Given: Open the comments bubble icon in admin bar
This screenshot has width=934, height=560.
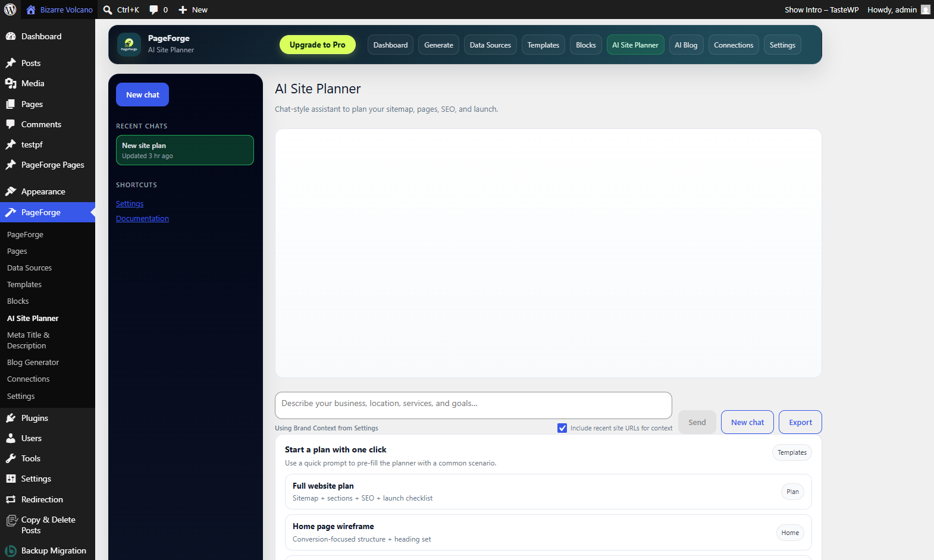Looking at the screenshot, I should coord(153,10).
